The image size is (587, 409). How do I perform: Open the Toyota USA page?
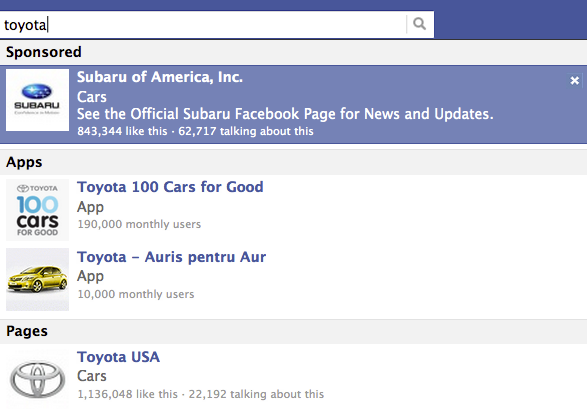[x=118, y=357]
